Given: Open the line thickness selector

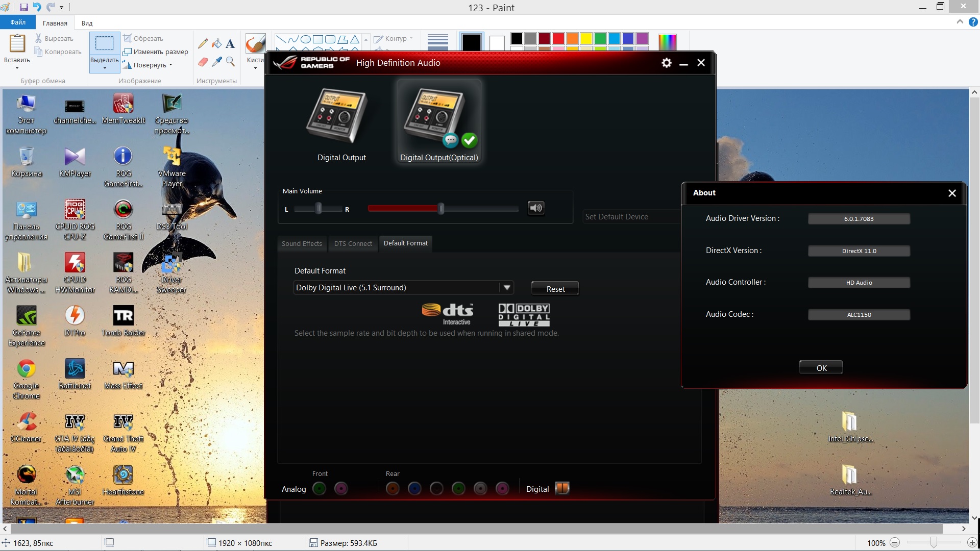Looking at the screenshot, I should tap(437, 42).
